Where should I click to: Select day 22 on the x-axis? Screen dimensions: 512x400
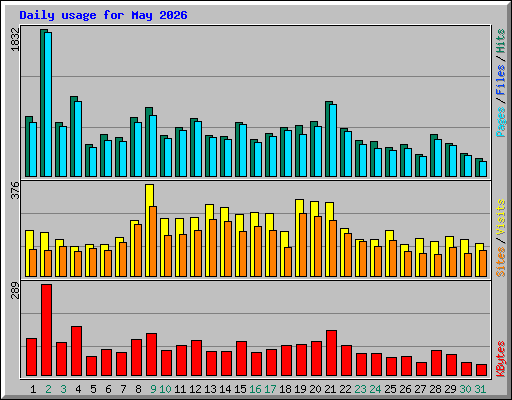(345, 389)
